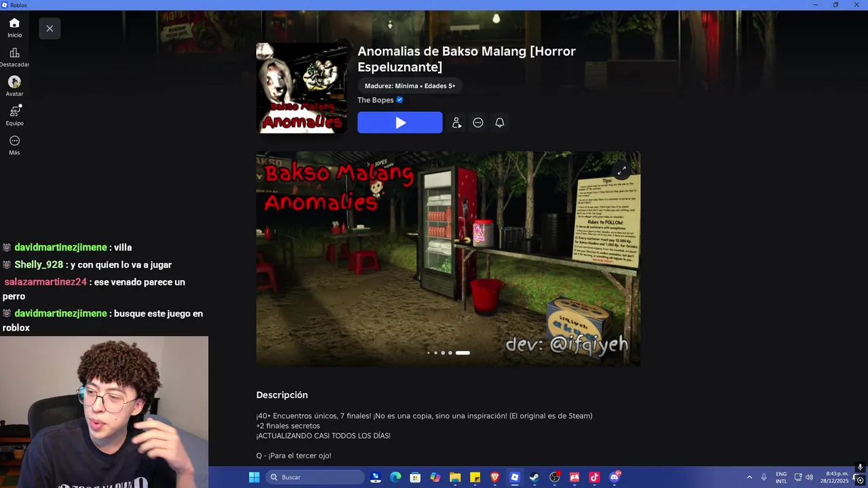Show hidden system tray icons
This screenshot has width=868, height=488.
click(x=749, y=477)
